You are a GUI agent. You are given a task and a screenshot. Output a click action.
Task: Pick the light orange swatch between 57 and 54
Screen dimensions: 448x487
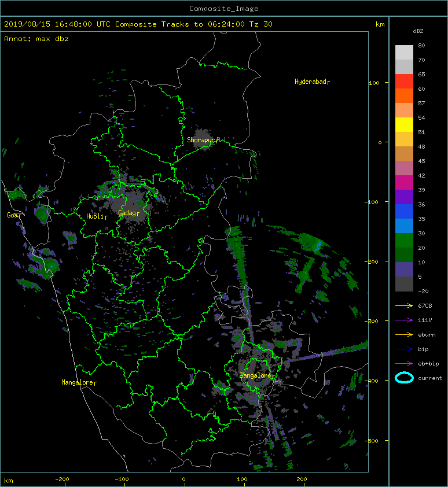point(404,110)
